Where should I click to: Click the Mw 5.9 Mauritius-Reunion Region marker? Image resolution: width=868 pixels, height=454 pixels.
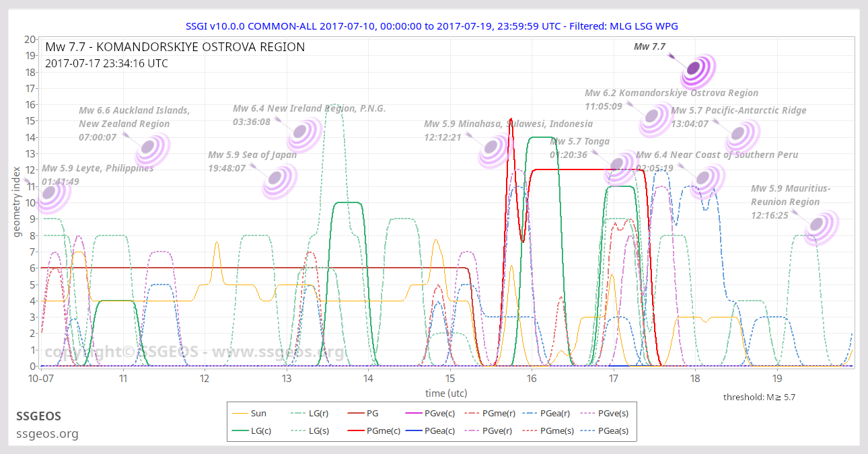[x=821, y=227]
